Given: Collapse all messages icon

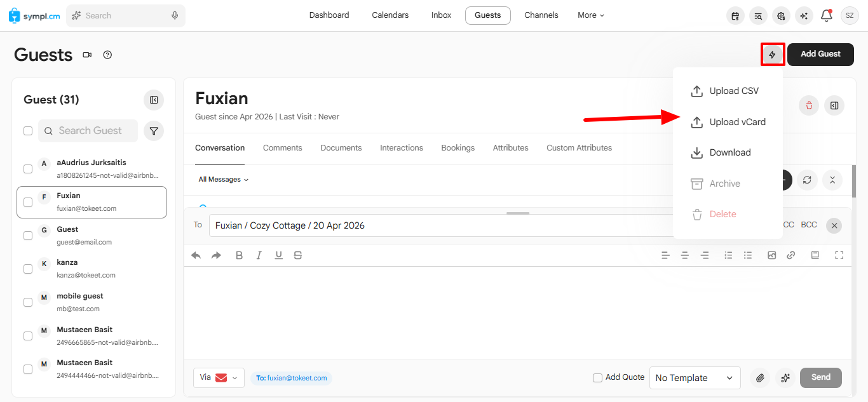Looking at the screenshot, I should pyautogui.click(x=832, y=180).
